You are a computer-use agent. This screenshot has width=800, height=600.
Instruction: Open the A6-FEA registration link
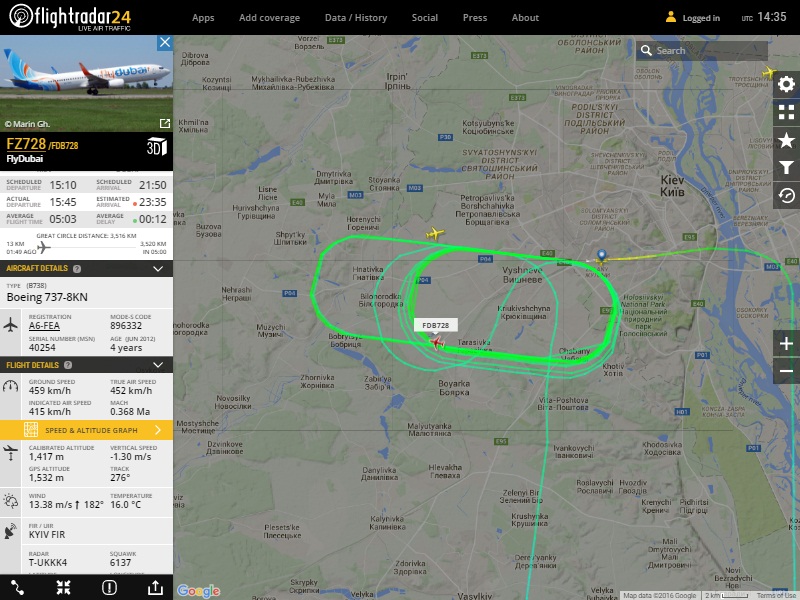pyautogui.click(x=44, y=326)
